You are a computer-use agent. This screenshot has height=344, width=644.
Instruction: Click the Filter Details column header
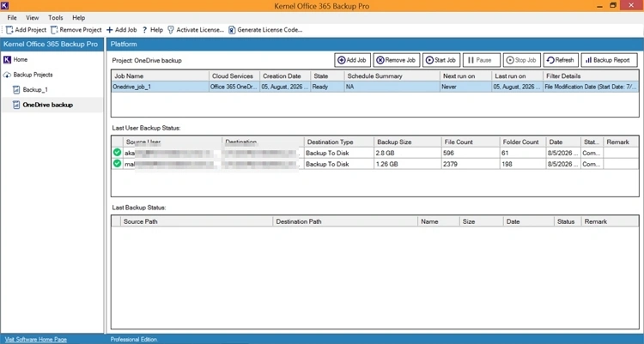pos(591,76)
